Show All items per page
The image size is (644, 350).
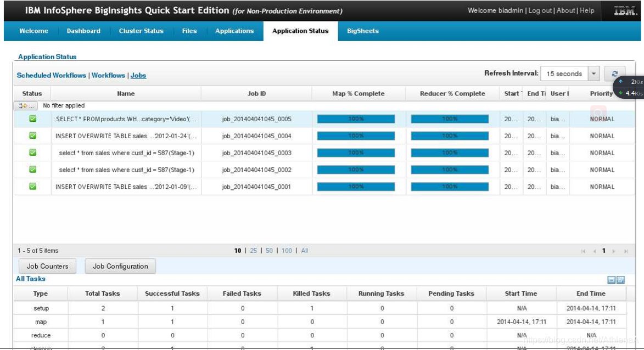click(304, 251)
